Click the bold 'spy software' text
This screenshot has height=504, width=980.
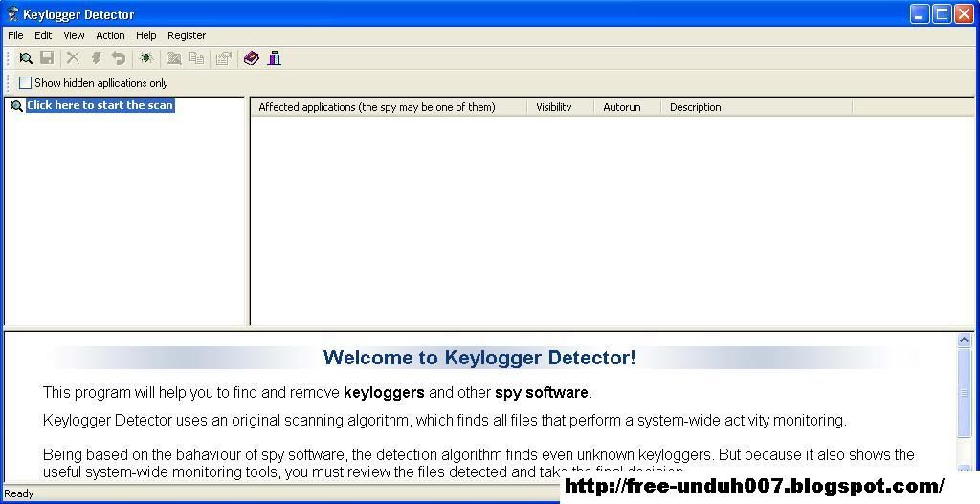(x=542, y=393)
